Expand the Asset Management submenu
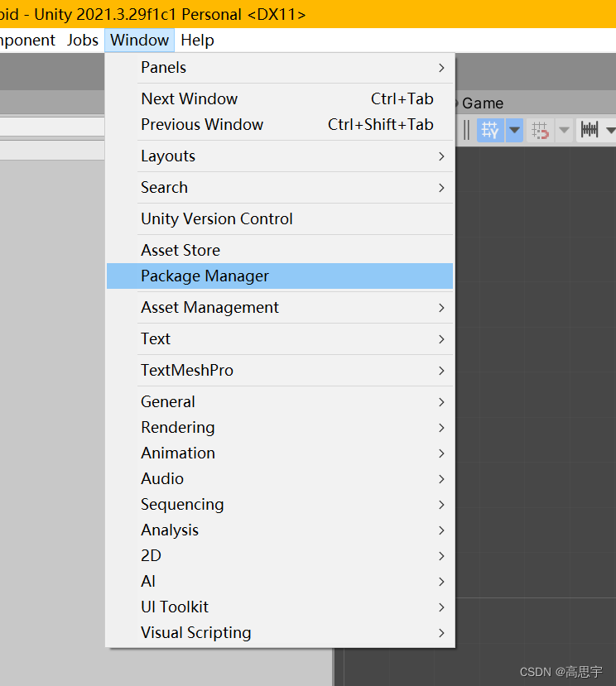This screenshot has width=616, height=686. click(280, 308)
